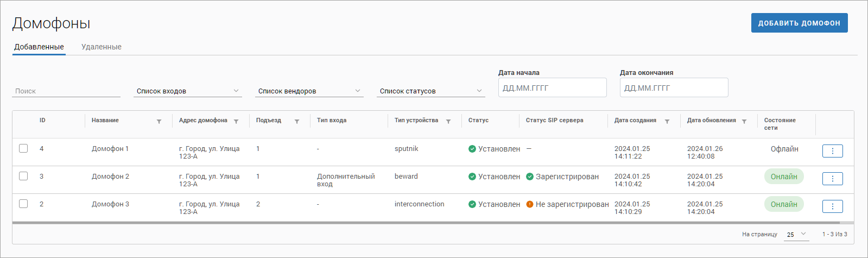
Task: Select the Добавленные tab
Action: coord(39,47)
